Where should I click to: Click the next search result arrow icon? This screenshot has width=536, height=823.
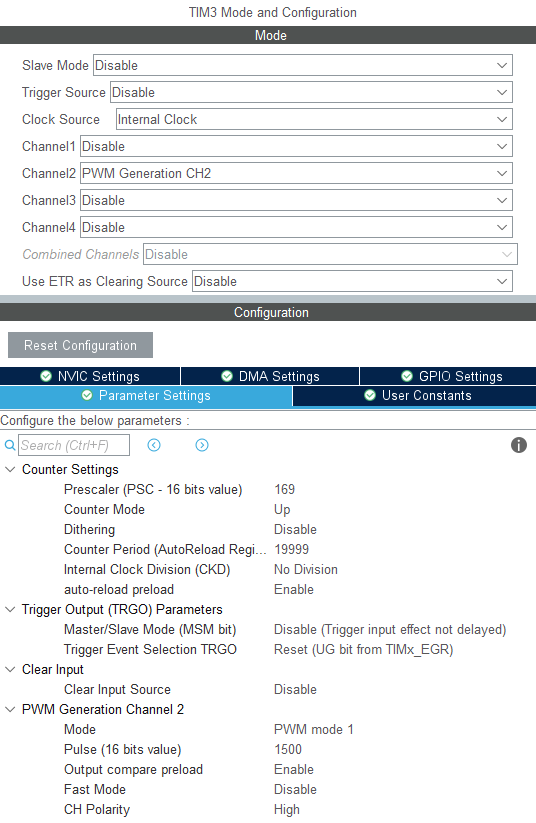click(202, 445)
